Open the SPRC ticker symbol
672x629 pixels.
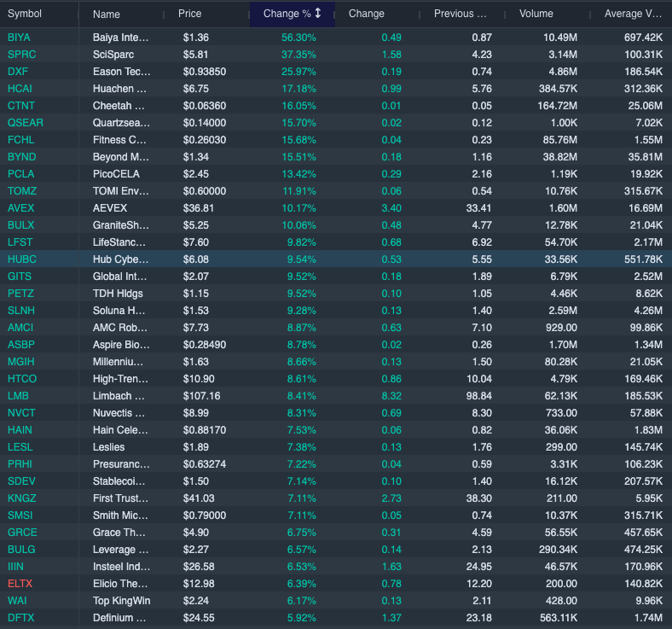click(x=22, y=55)
